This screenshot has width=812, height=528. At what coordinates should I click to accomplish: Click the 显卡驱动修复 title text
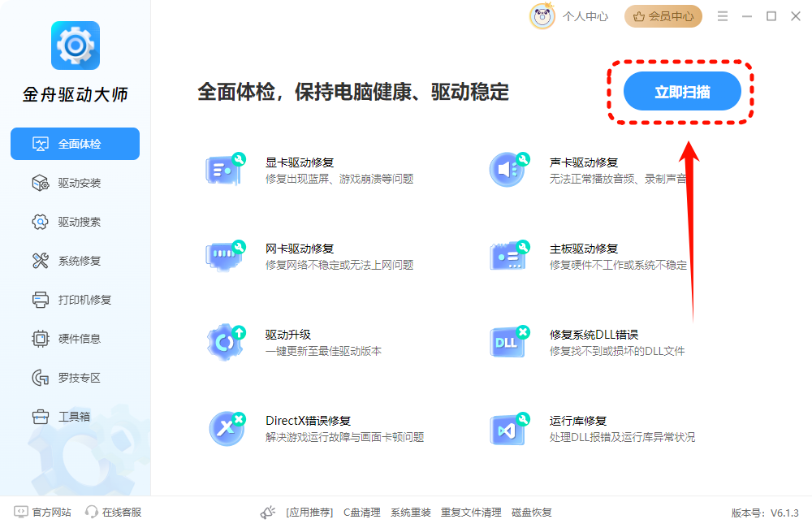point(300,162)
